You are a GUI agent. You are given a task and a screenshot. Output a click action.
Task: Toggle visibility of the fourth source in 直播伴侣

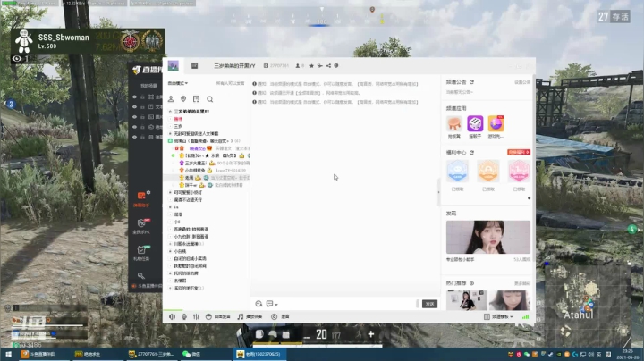134,127
